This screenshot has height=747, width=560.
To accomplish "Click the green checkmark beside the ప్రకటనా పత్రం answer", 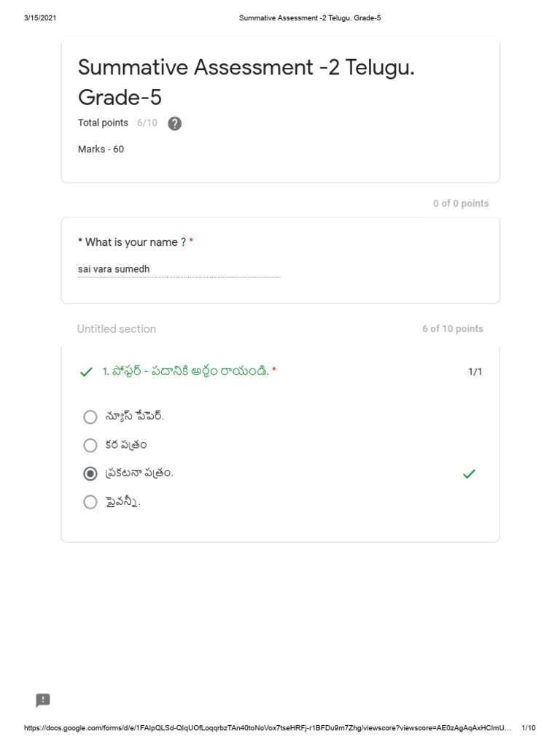I will [469, 474].
